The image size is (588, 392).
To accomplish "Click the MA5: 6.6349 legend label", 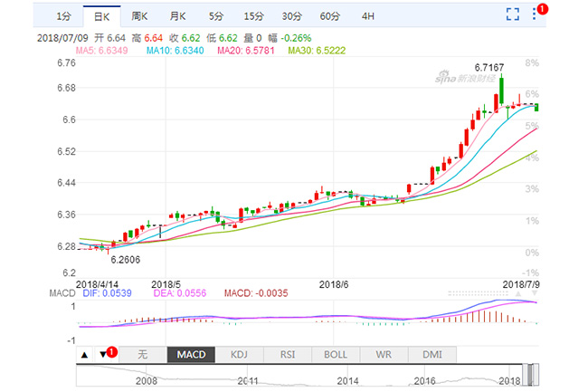I will coord(101,51).
